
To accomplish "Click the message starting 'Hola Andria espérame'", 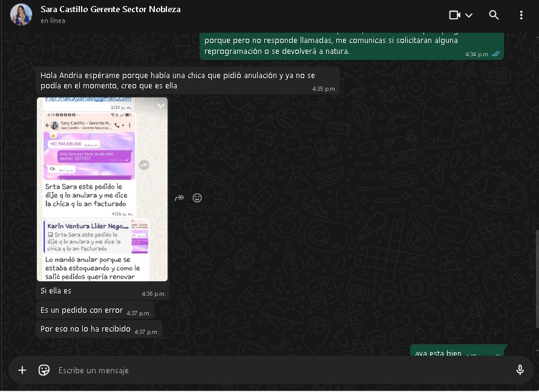I will [188, 80].
